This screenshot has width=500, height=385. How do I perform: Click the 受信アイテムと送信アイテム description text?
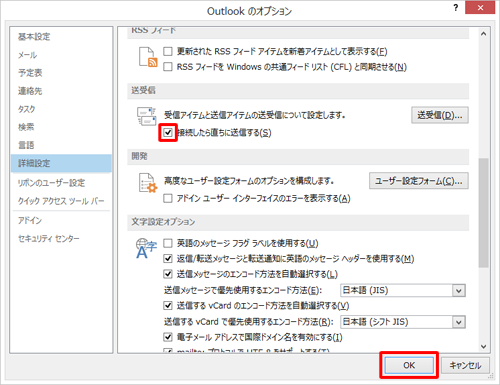pos(255,115)
